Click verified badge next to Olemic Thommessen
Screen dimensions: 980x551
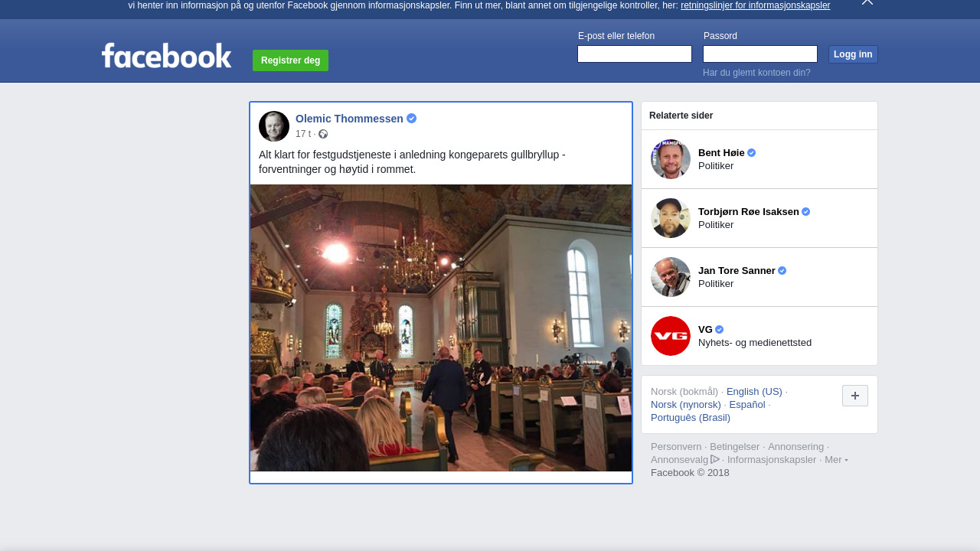(x=412, y=119)
